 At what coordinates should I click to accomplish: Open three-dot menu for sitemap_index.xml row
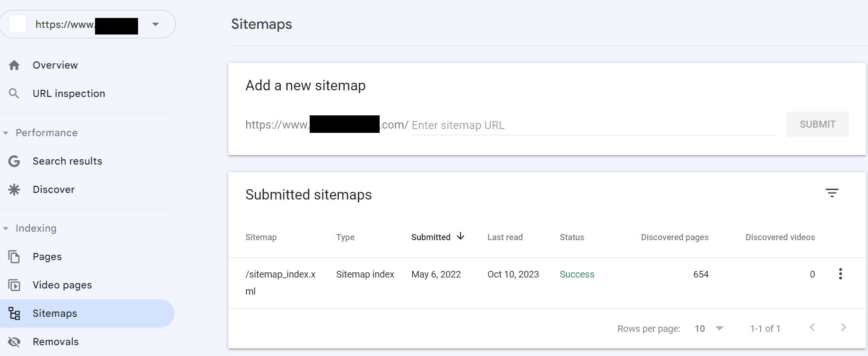click(x=840, y=274)
